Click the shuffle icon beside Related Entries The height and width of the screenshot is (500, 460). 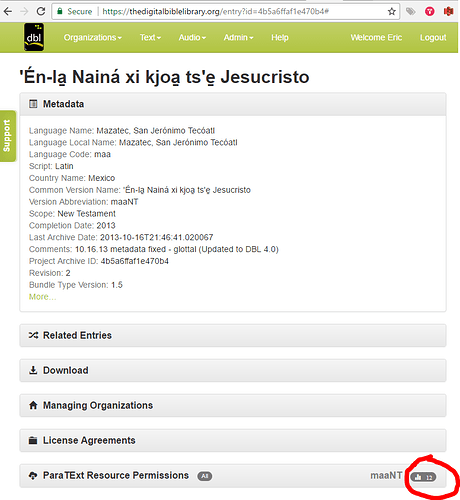33,335
